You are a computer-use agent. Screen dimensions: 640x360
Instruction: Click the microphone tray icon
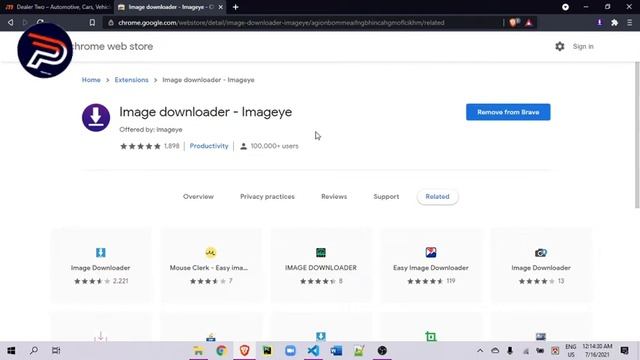[510, 351]
